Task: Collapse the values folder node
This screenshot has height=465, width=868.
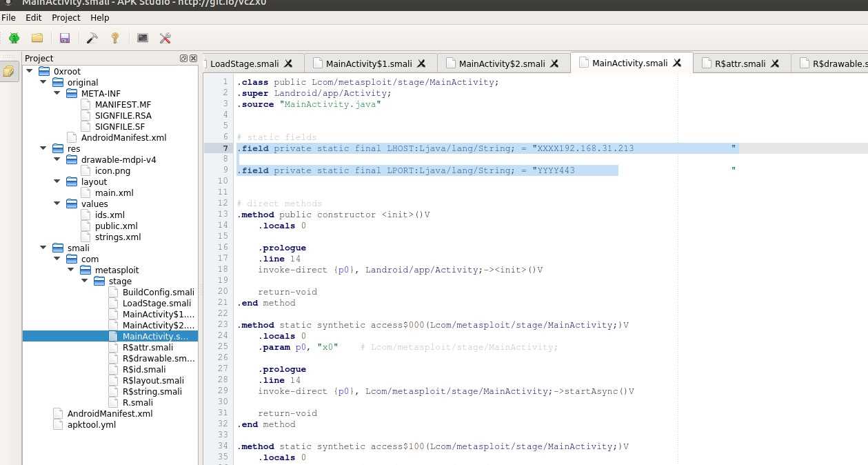Action: [x=57, y=204]
